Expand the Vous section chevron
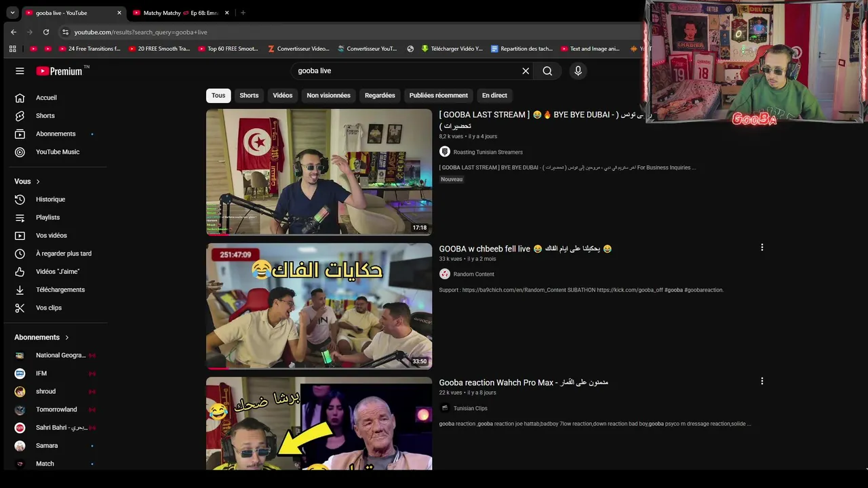The height and width of the screenshot is (488, 868). click(38, 182)
